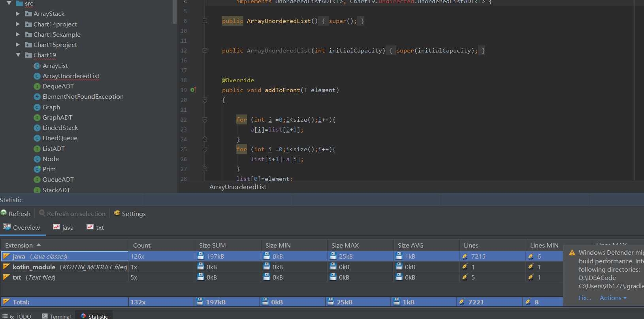Click the ArrayUnorderedList breadcrumb
Image resolution: width=644 pixels, height=319 pixels.
pyautogui.click(x=238, y=187)
